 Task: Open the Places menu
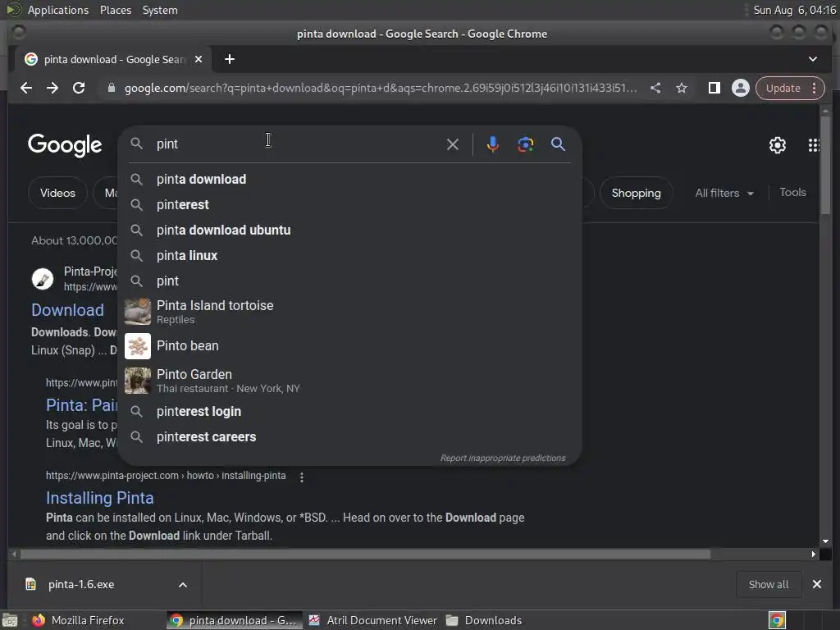(115, 10)
